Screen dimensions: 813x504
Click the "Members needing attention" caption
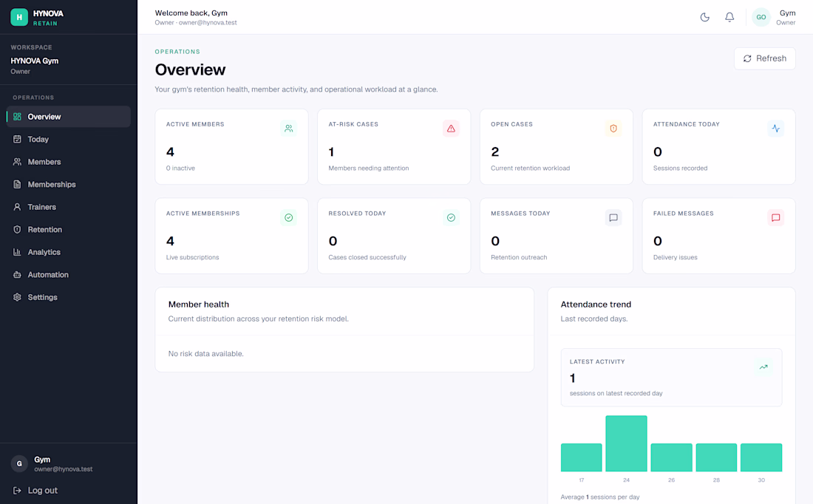pyautogui.click(x=369, y=168)
